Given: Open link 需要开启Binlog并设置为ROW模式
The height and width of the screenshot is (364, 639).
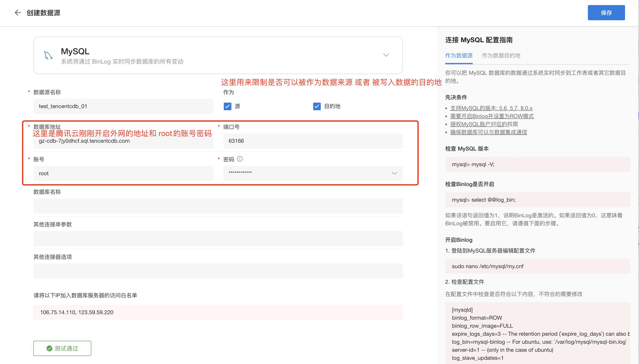Looking at the screenshot, I should pos(492,116).
